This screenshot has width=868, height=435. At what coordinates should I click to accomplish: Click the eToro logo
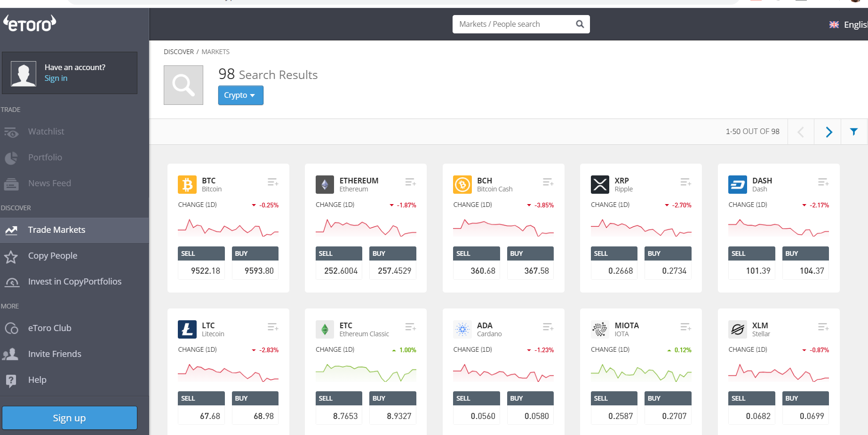(30, 23)
